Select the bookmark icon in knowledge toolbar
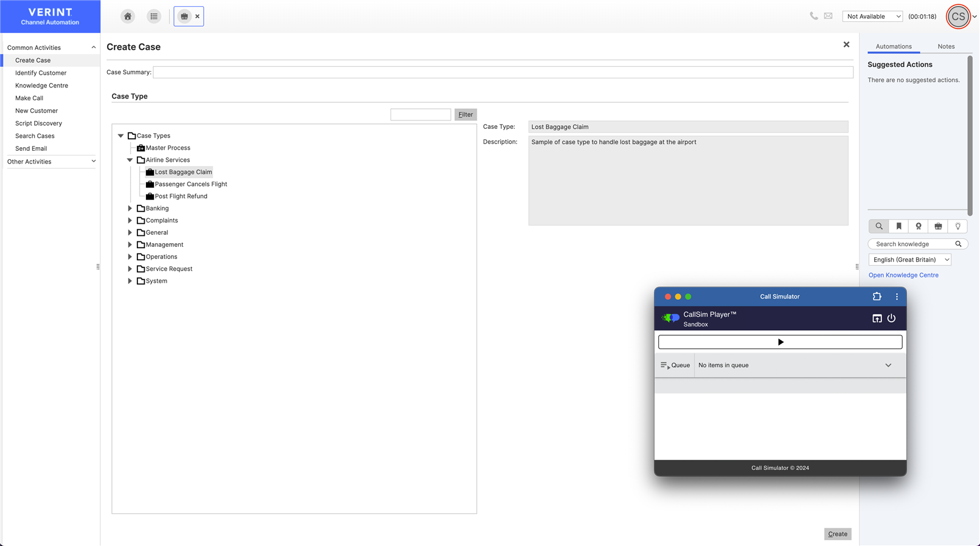 click(x=898, y=226)
